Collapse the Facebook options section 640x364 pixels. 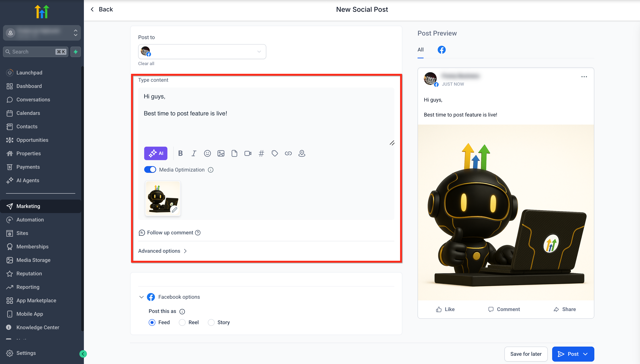click(141, 297)
